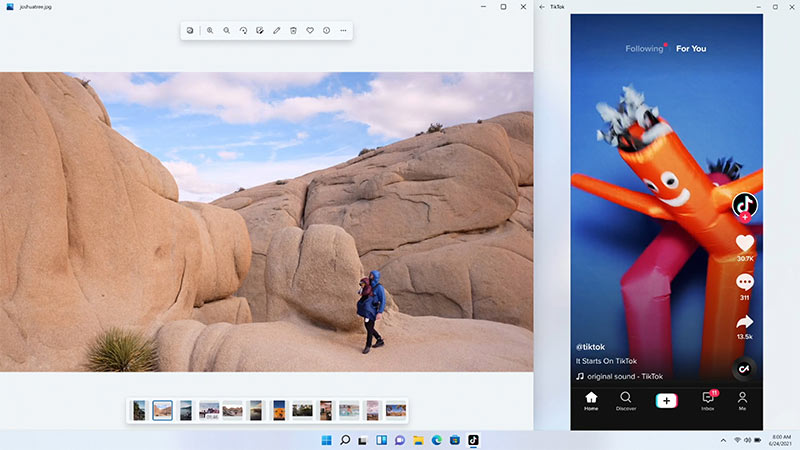Select the pencil draw tool in Photos
Screen dimensions: 800x450
pos(277,31)
